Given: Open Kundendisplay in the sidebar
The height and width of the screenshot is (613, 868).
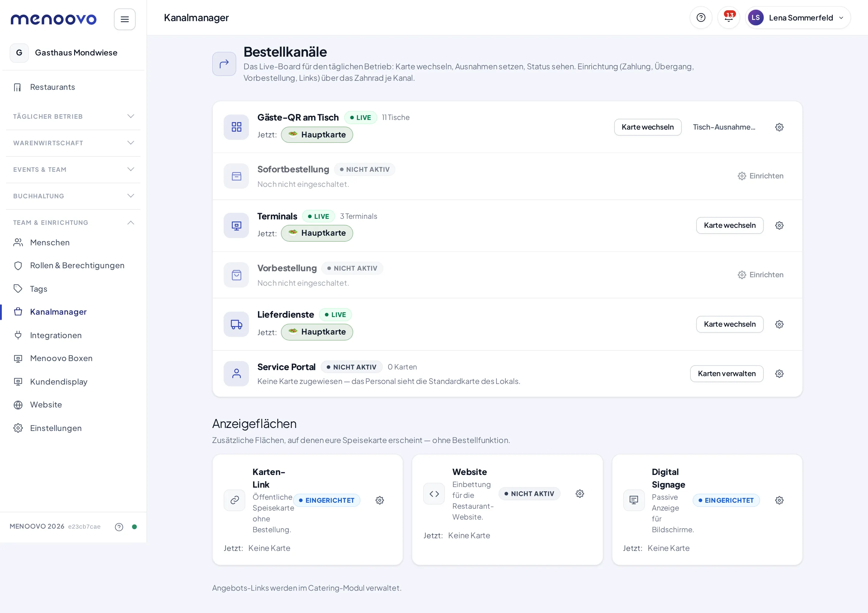Looking at the screenshot, I should pos(73,382).
